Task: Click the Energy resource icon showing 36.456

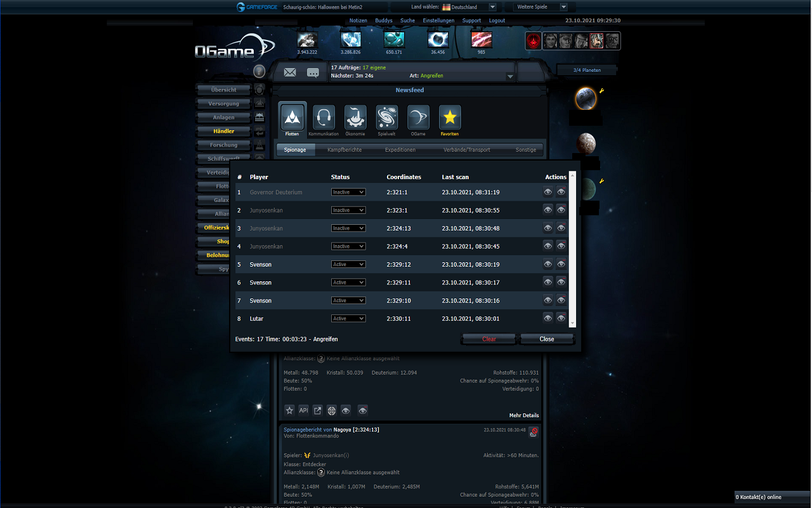Action: 438,40
